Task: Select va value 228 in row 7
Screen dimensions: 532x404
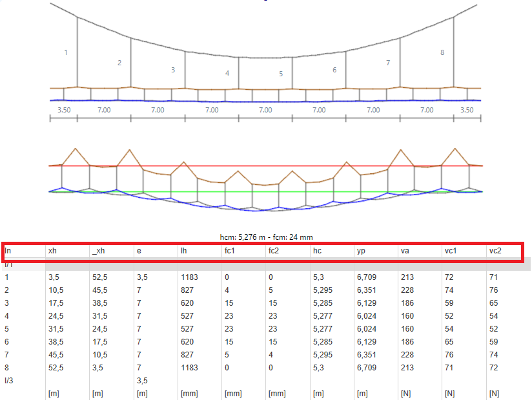Action: coord(407,355)
